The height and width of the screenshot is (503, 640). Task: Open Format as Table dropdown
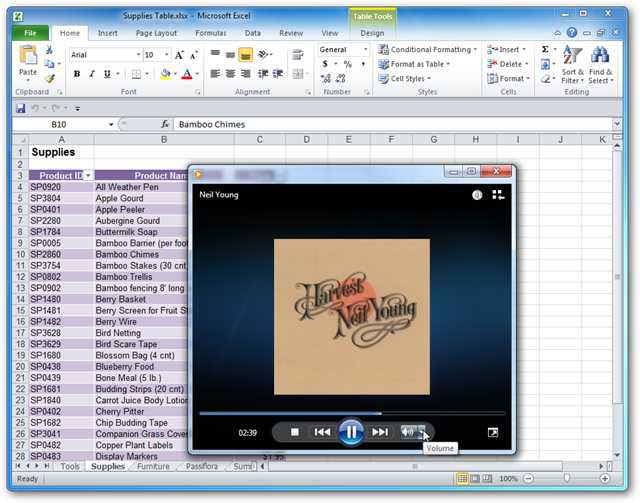coord(414,64)
